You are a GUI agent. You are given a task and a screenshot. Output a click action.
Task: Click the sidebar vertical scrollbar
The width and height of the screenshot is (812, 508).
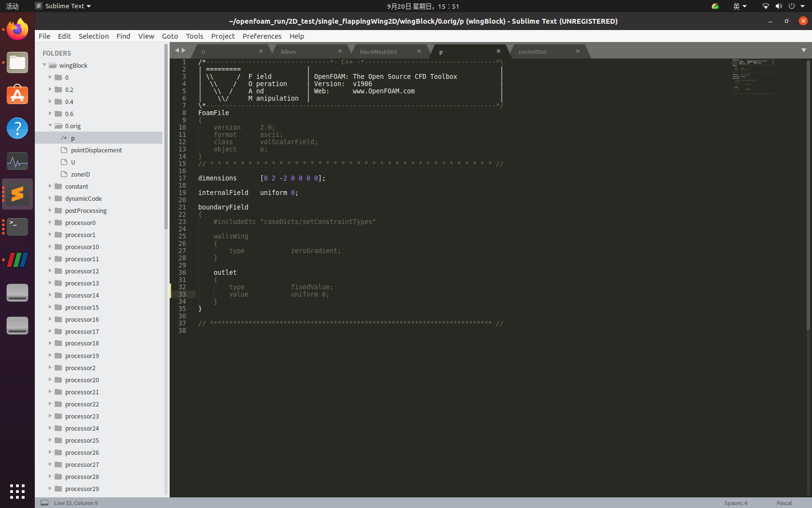click(166, 137)
